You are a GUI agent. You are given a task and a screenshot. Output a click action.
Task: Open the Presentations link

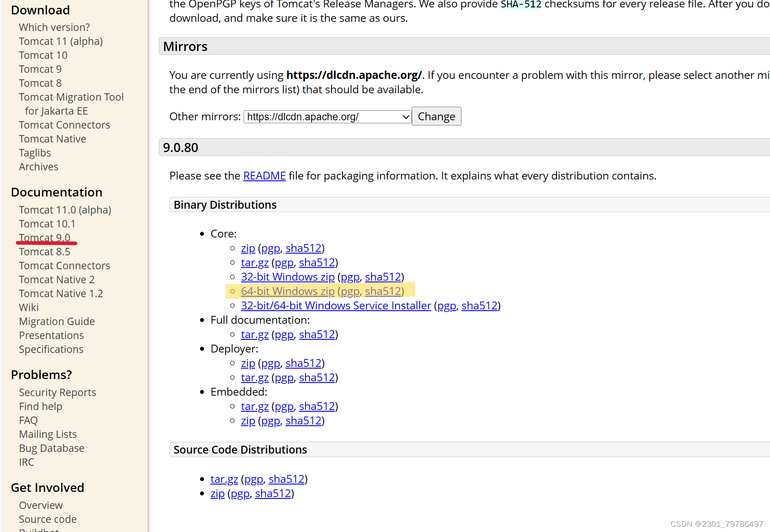pos(51,335)
